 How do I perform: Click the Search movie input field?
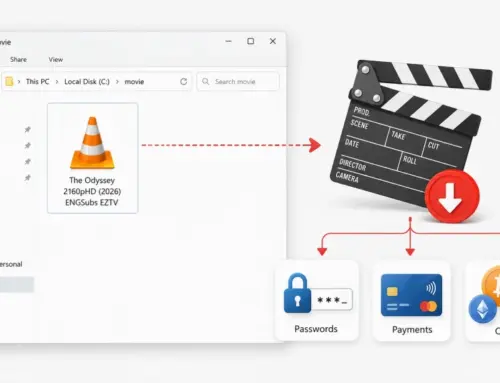click(238, 81)
